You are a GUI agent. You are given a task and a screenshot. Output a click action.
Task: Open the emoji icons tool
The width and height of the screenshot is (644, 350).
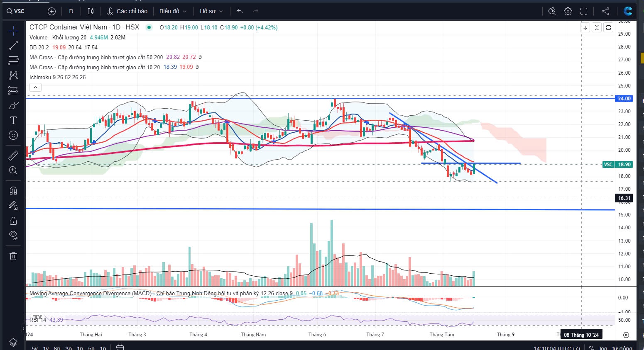(x=13, y=135)
